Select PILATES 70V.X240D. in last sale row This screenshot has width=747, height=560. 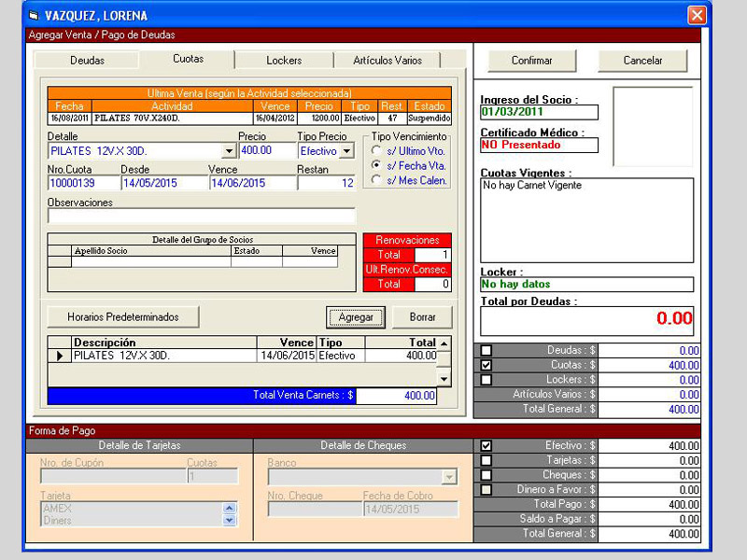(x=173, y=119)
